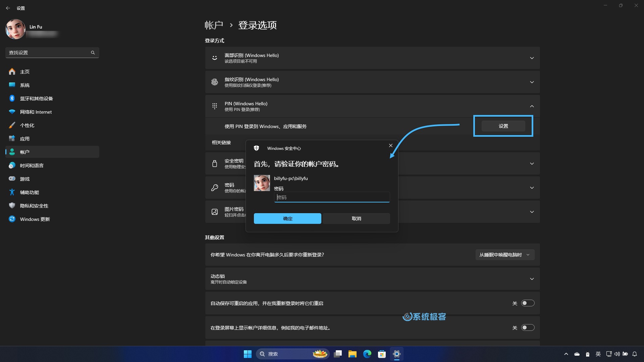Screen dimensions: 644x362
Task: Click the search magnifier in 查找设置 box
Action: [x=93, y=53]
